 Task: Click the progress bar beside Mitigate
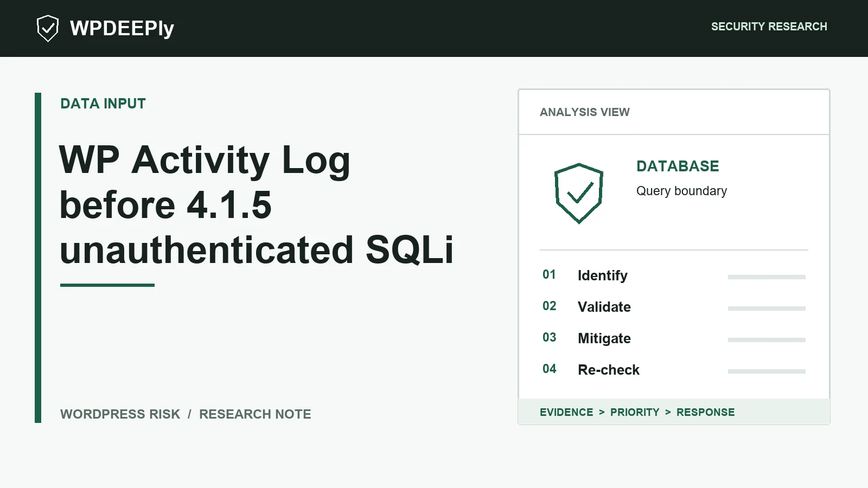click(x=767, y=340)
